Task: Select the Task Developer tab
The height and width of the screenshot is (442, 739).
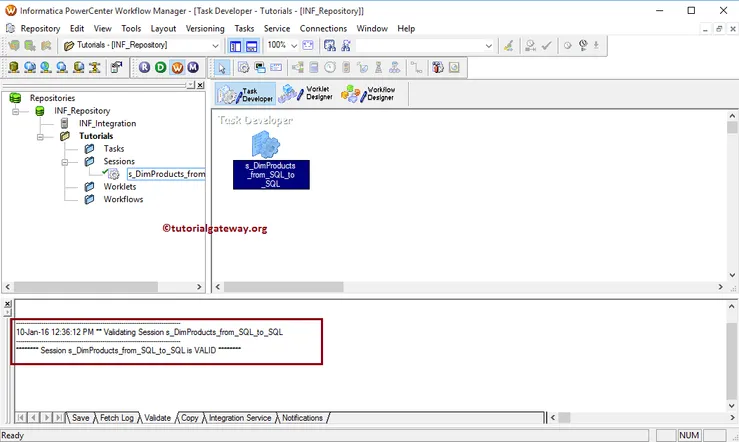Action: pos(246,94)
